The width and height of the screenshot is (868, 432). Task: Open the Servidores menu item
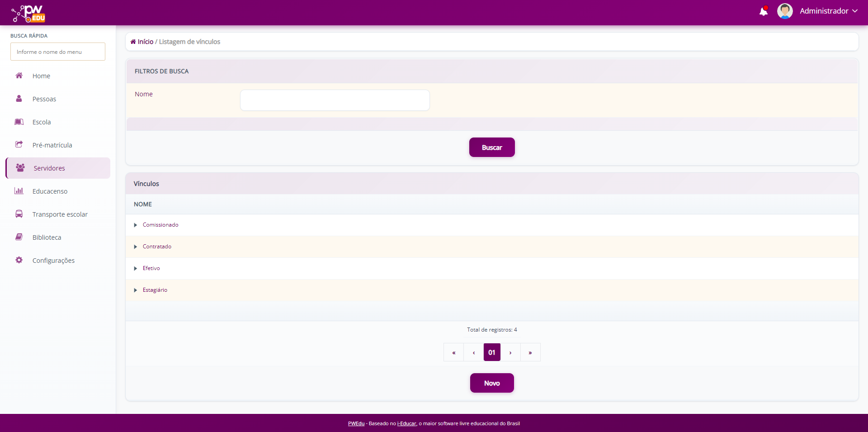click(x=49, y=168)
